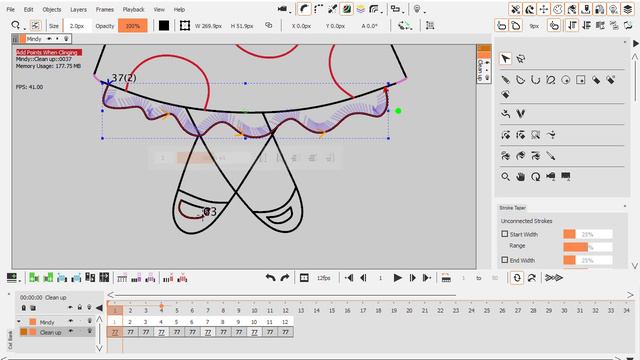Open the File menu

click(11, 9)
